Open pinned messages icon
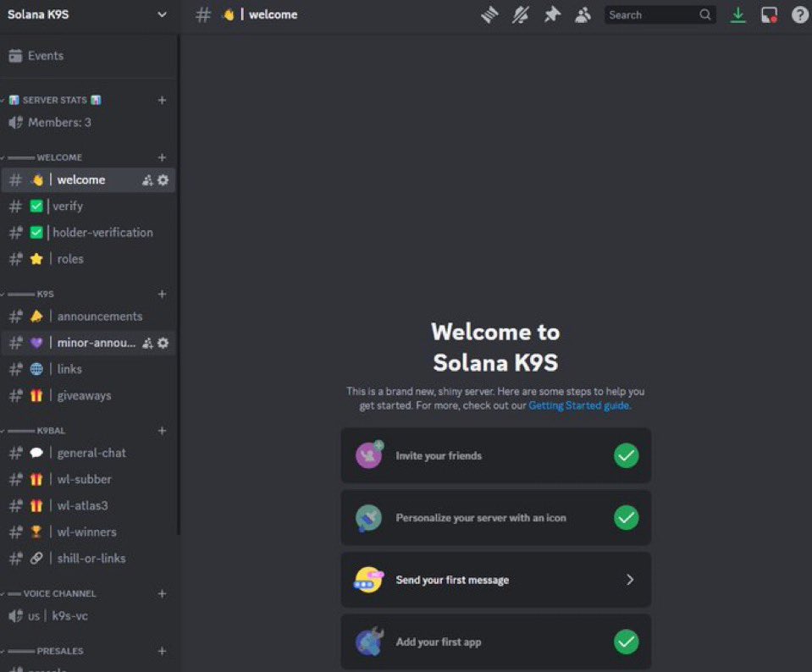The height and width of the screenshot is (672, 812). coord(552,15)
